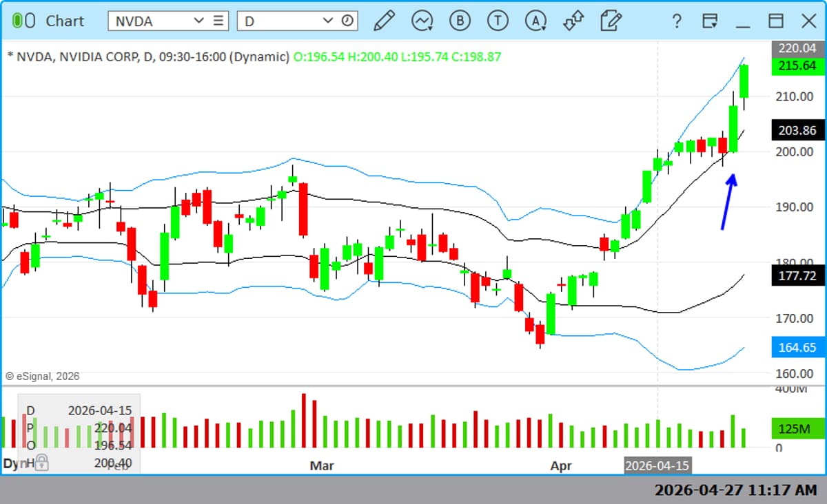Toggle the padlock icon in cursor window
The height and width of the screenshot is (504, 827).
pos(42,462)
